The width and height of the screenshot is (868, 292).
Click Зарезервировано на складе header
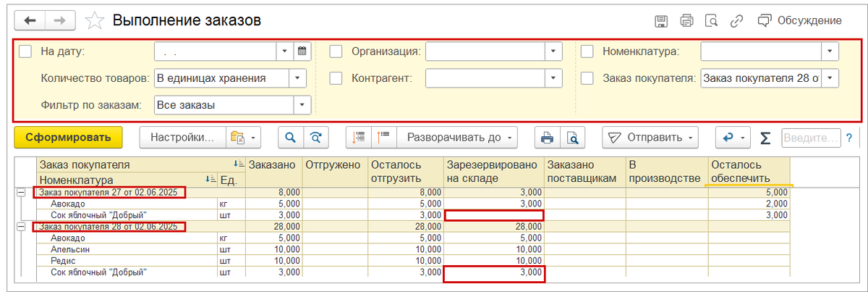(x=493, y=172)
